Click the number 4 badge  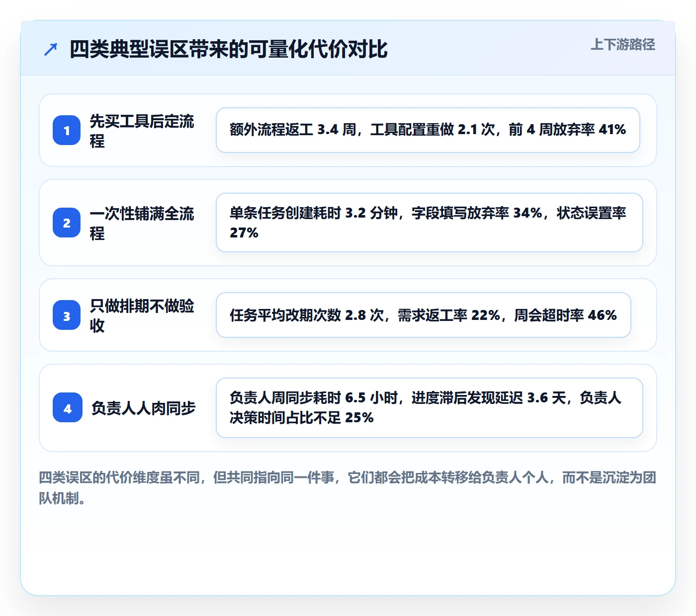point(68,408)
